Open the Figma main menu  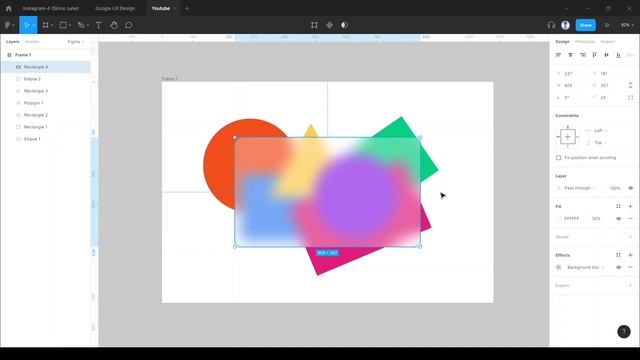pos(9,25)
